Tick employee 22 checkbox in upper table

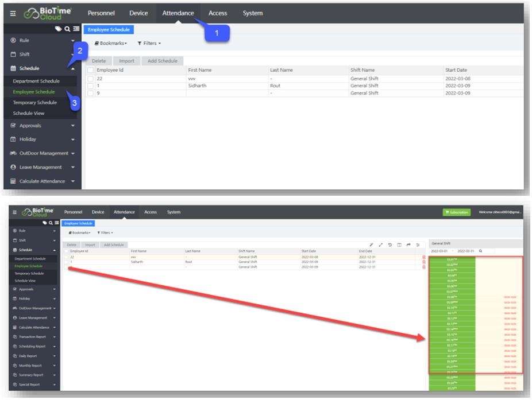coord(91,79)
